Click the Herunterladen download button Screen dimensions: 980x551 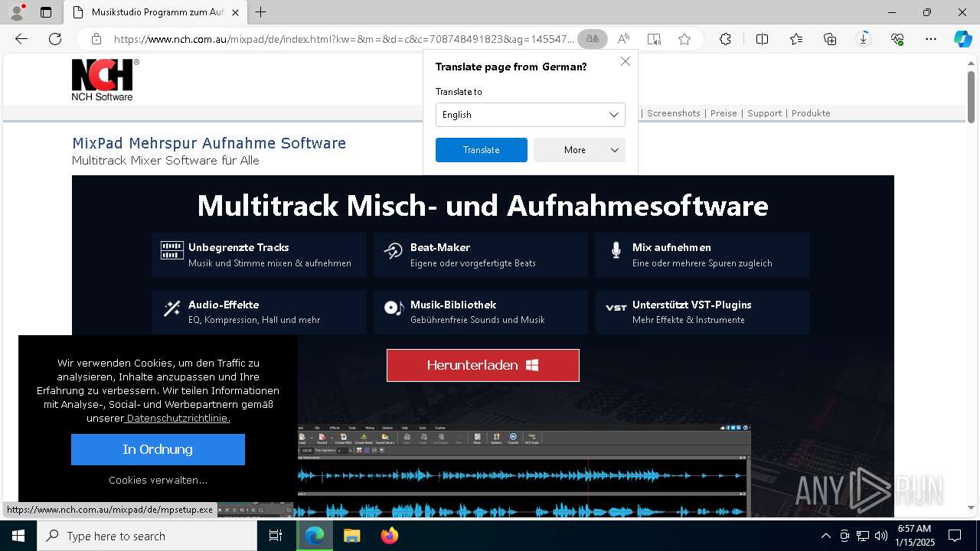click(x=483, y=365)
